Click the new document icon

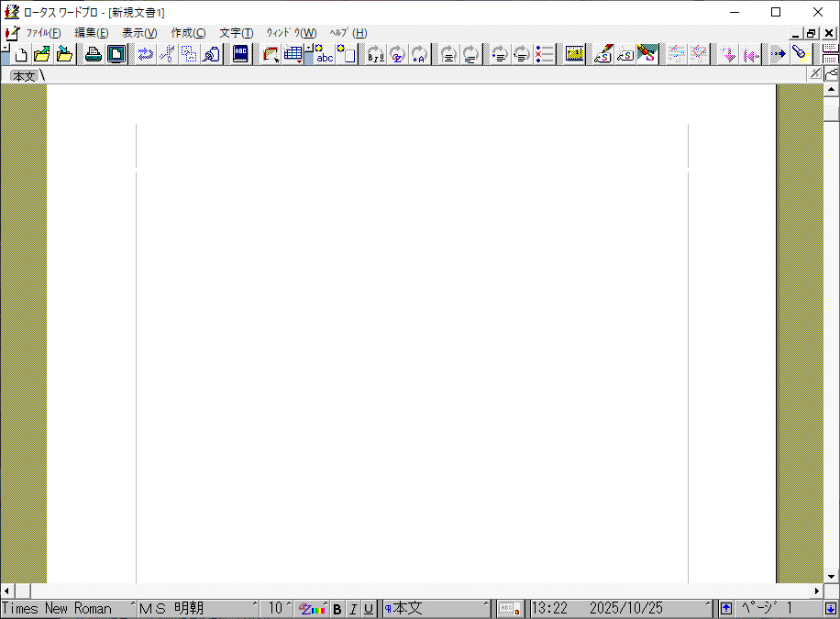21,54
